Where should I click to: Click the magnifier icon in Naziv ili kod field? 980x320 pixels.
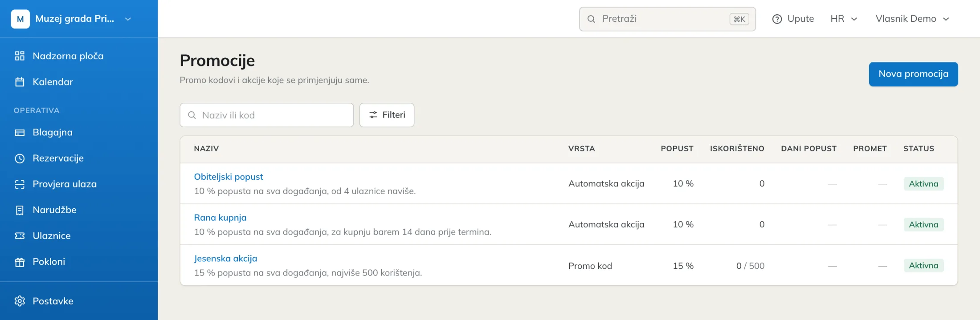[192, 115]
